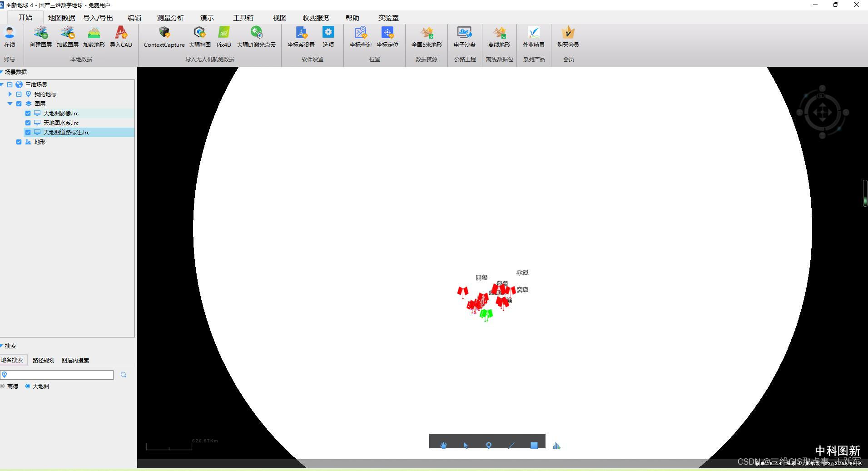Select 天地图道路标注.lrc layer row
The height and width of the screenshot is (471, 868).
click(x=79, y=132)
